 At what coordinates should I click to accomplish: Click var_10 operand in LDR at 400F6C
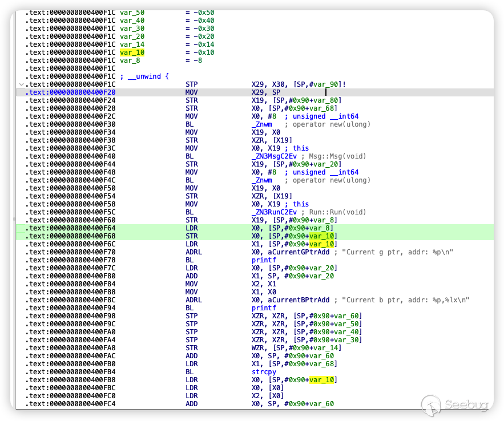click(x=321, y=244)
